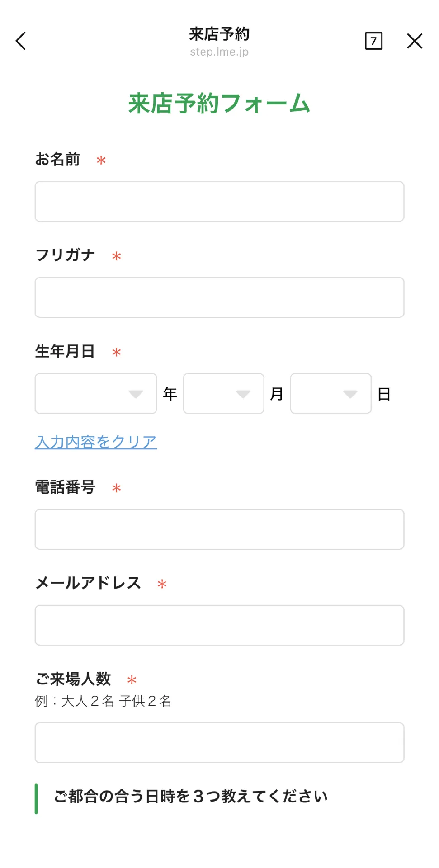Go back using the left arrow icon
This screenshot has width=439, height=868.
21,41
